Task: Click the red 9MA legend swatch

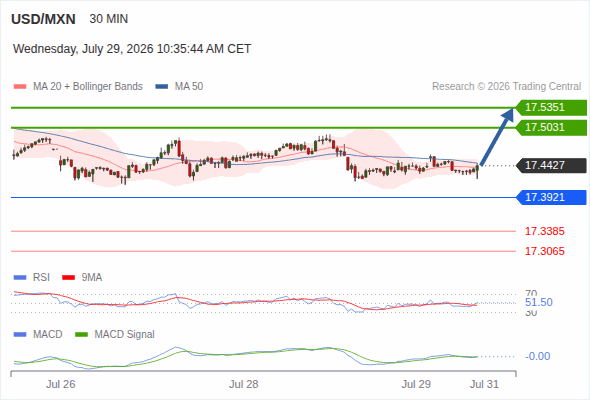Action: point(68,278)
